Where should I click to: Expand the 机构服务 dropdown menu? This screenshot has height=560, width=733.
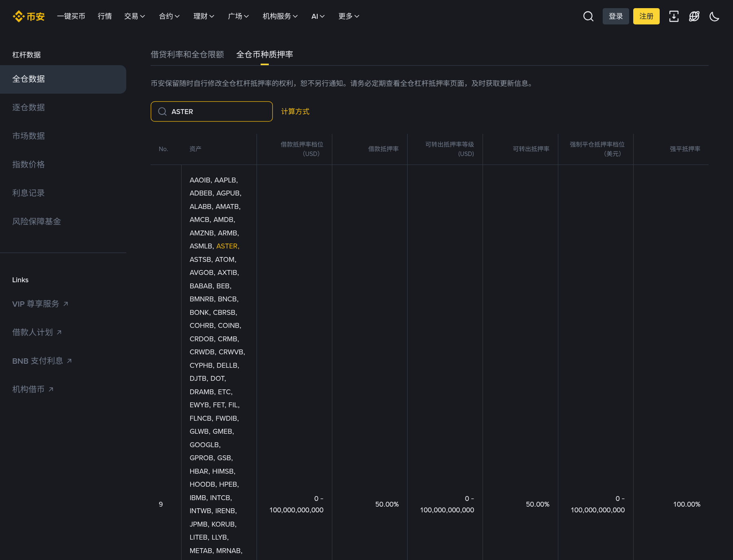(280, 16)
